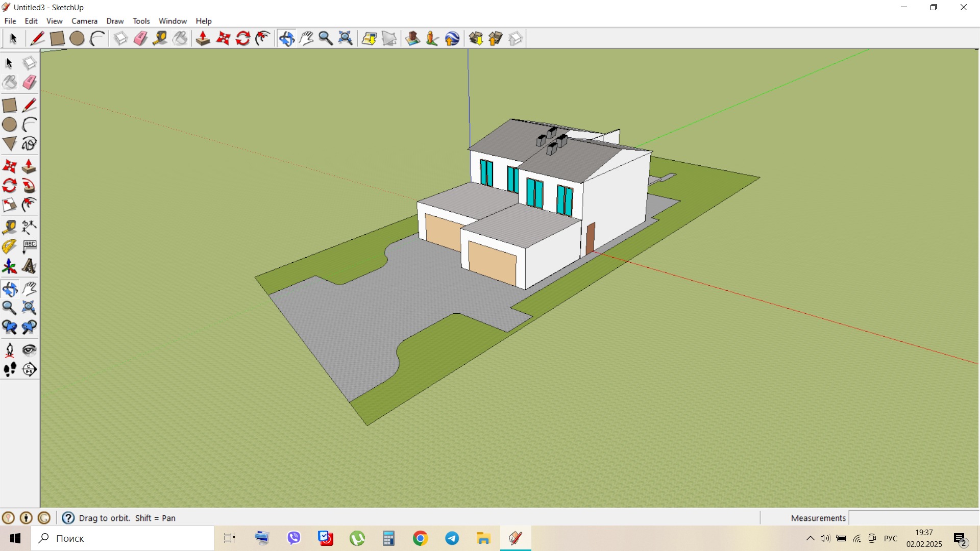The height and width of the screenshot is (551, 980).
Task: Switch to the Orbit tool
Action: (286, 38)
